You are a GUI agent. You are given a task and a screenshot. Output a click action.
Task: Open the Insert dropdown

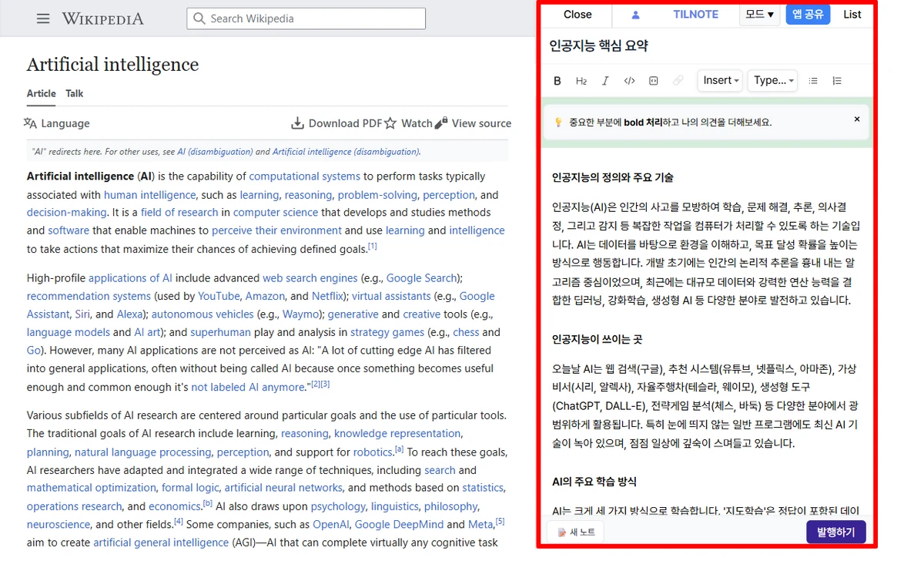[x=721, y=80]
